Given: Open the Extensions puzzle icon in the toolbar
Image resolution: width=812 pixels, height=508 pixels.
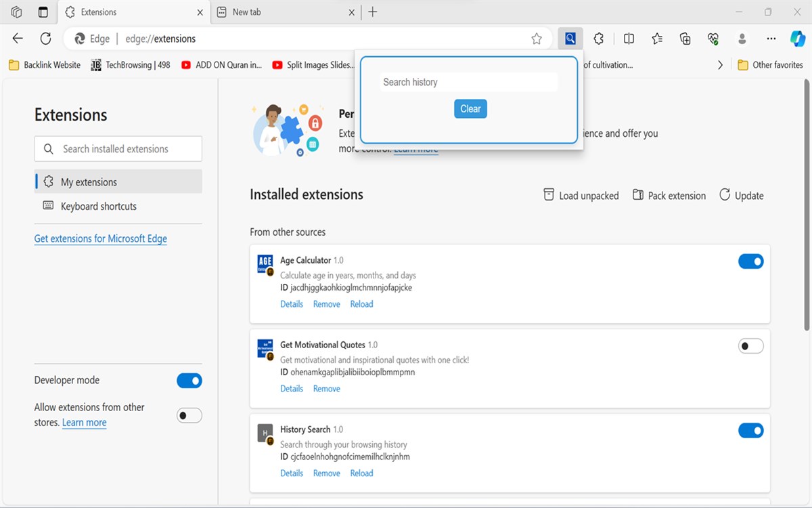Looking at the screenshot, I should pyautogui.click(x=599, y=39).
